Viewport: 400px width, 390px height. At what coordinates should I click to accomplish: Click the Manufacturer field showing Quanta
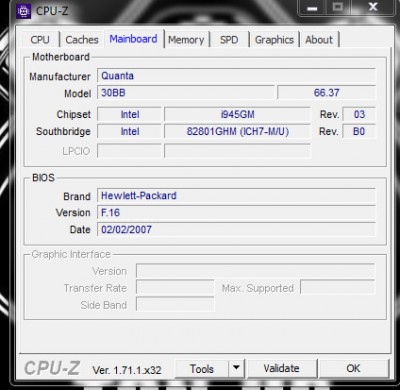point(236,76)
